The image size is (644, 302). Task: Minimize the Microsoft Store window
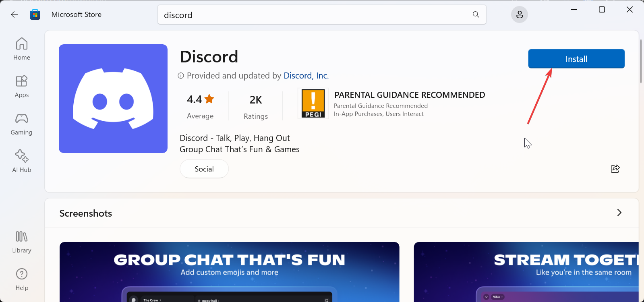pos(574,10)
